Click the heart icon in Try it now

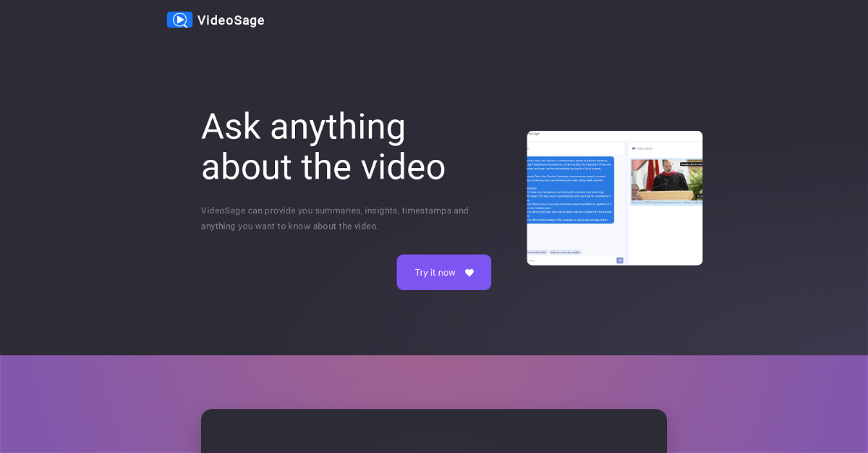(469, 273)
